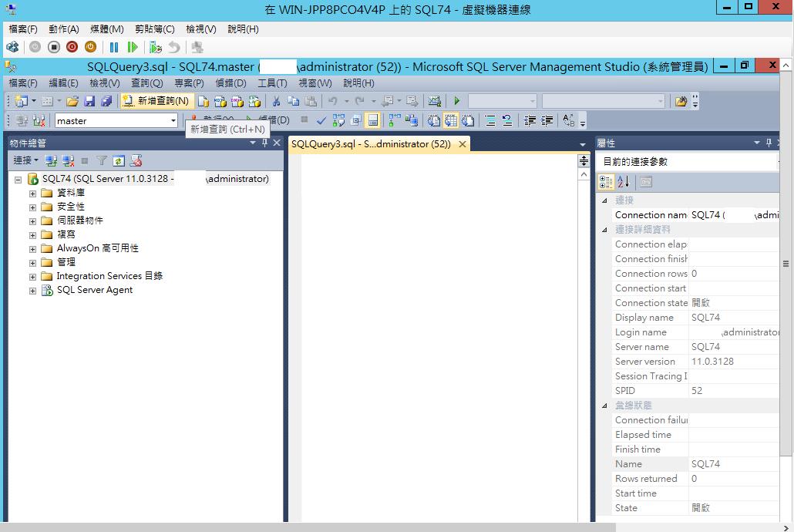Screen dimensions: 794x532
Task: Click the editor split handle above scrollbar
Action: coord(584,161)
